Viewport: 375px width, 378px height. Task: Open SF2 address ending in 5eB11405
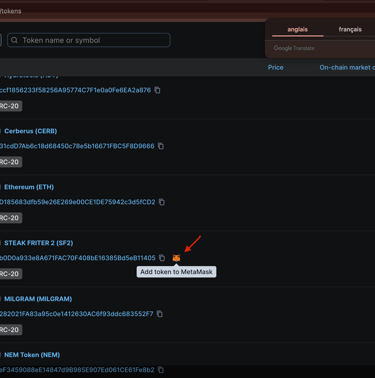click(78, 258)
